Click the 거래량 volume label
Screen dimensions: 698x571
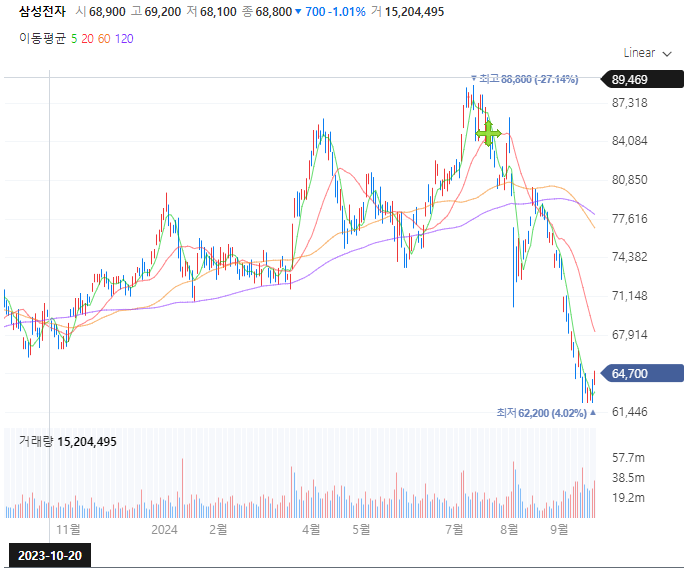[x=36, y=441]
